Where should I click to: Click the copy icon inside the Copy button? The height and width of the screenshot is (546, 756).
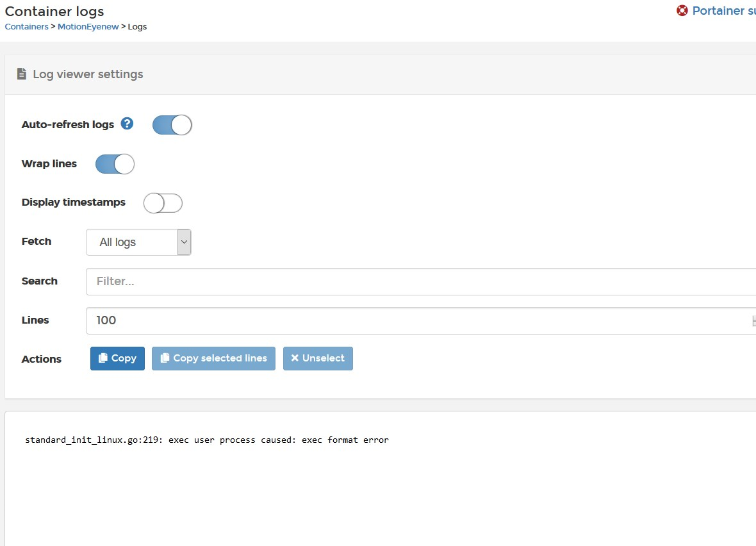click(x=104, y=358)
